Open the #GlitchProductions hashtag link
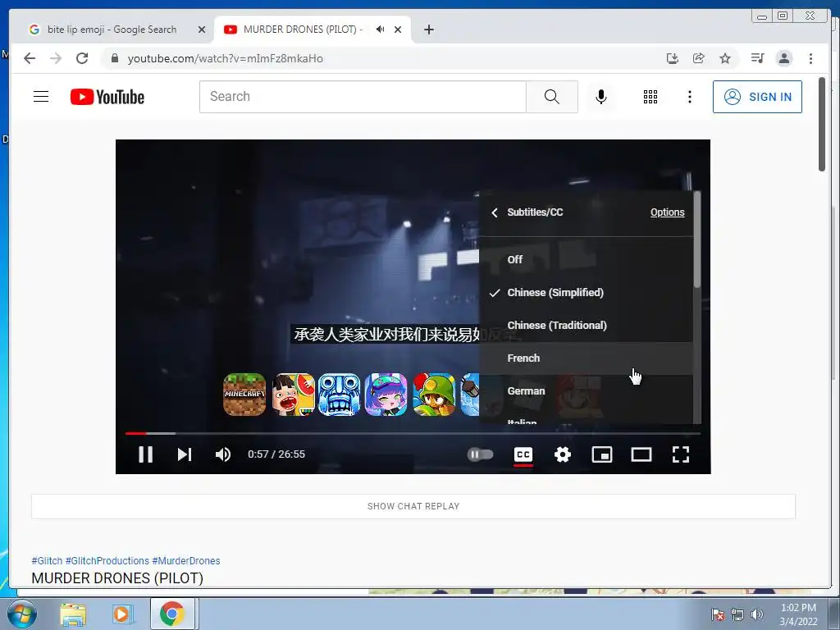 point(107,561)
